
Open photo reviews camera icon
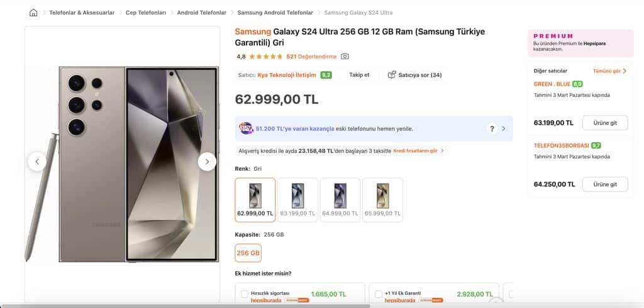(x=345, y=57)
